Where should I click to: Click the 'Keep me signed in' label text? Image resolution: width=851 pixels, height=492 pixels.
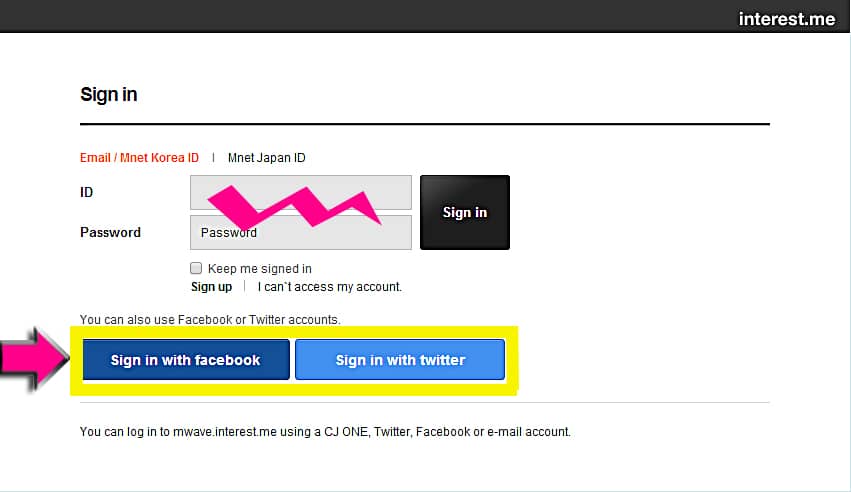[x=259, y=268]
